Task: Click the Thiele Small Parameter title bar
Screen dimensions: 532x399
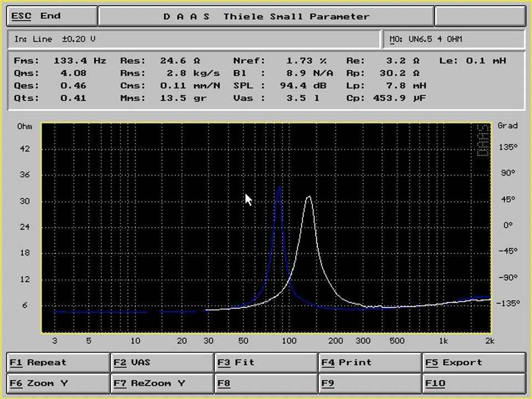Action: 266,16
